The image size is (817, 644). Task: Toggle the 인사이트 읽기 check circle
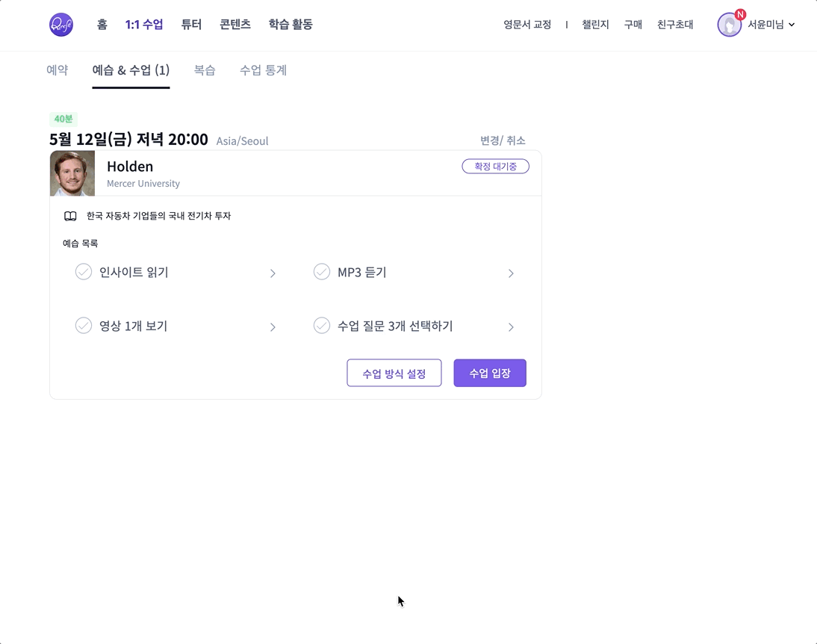(84, 272)
